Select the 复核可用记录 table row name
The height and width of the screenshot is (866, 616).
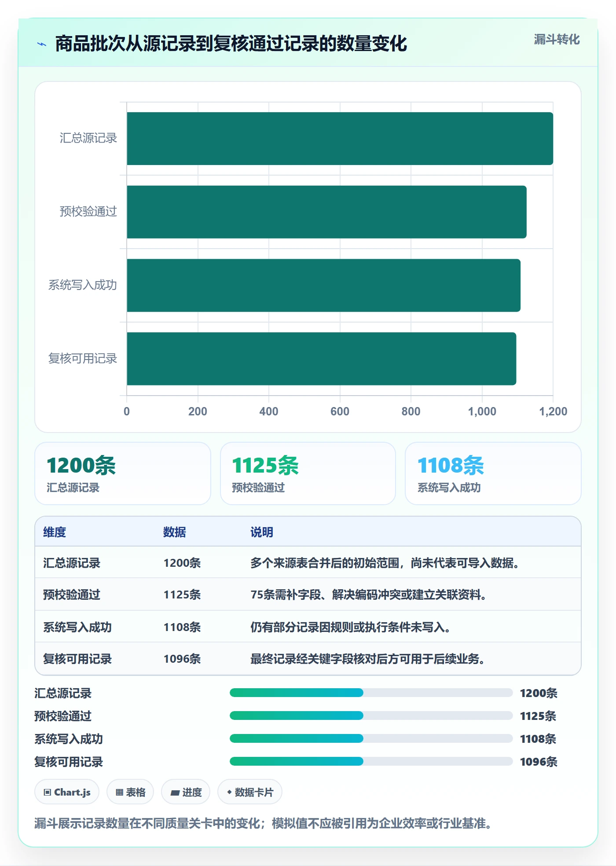(x=77, y=659)
